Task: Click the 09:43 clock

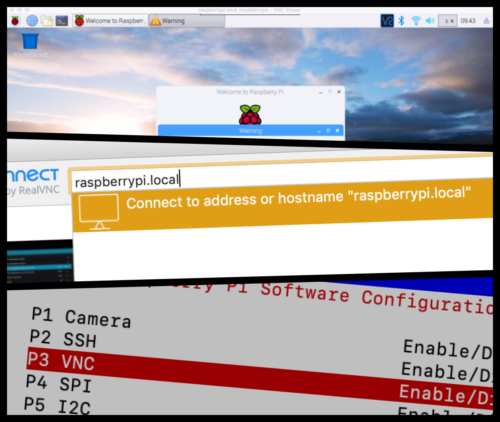Action: [x=468, y=21]
